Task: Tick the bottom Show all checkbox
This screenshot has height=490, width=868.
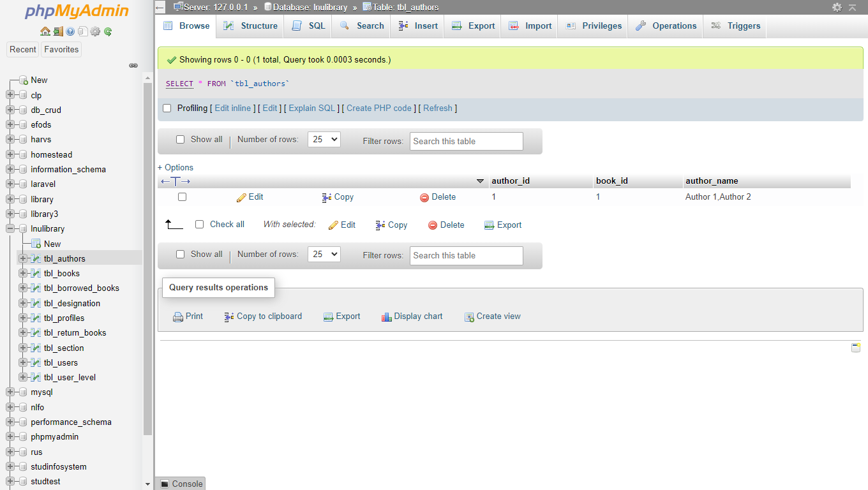Action: click(x=180, y=255)
